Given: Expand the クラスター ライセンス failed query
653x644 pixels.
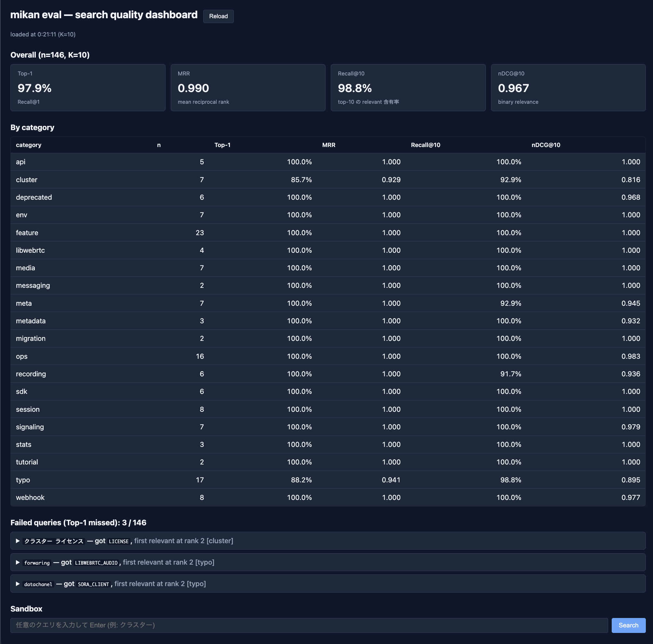Looking at the screenshot, I should (18, 541).
